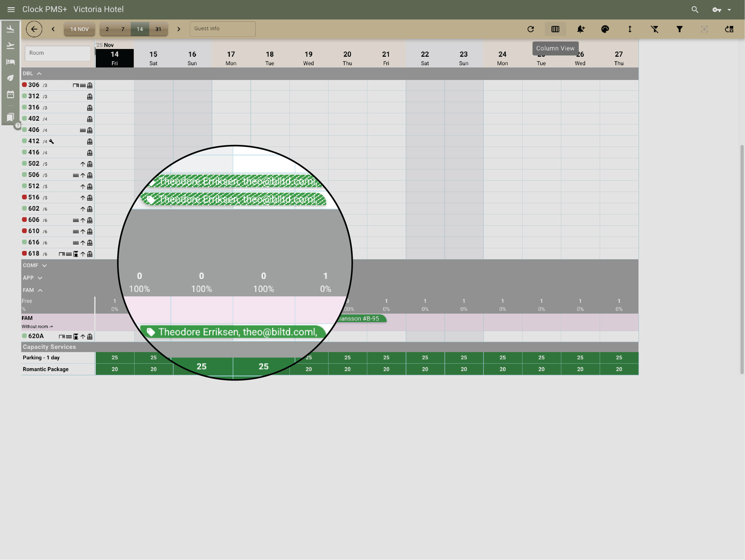Click the vertical resize arrows icon
Screen dimensions: 745x560
pos(630,29)
